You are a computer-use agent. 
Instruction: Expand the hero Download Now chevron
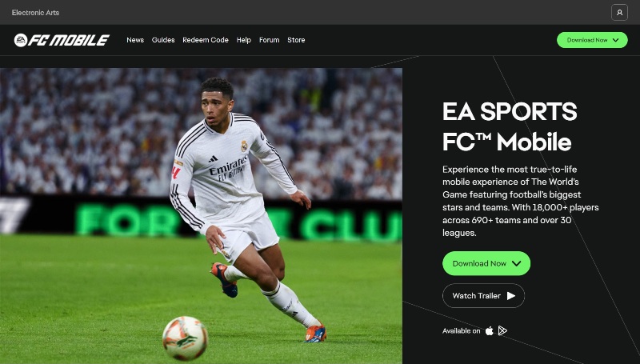[516, 263]
